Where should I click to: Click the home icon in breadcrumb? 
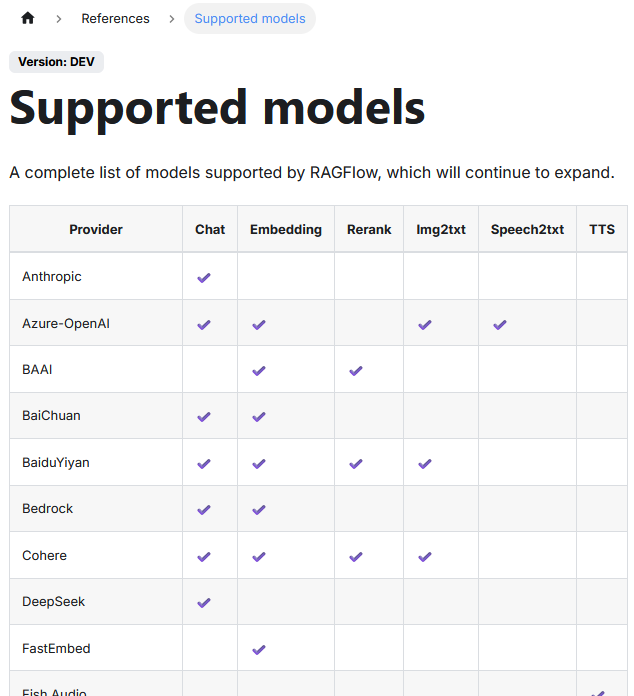click(x=27, y=18)
